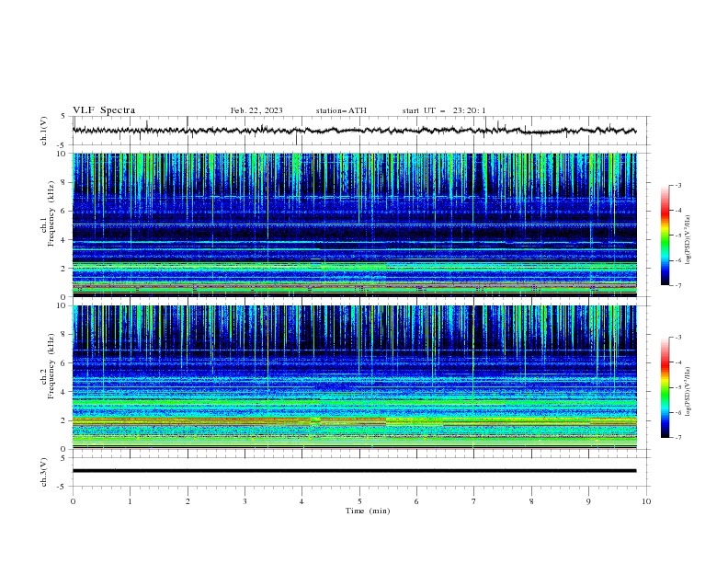Click the time axis tick label '0'
This screenshot has width=728, height=563.
[73, 501]
